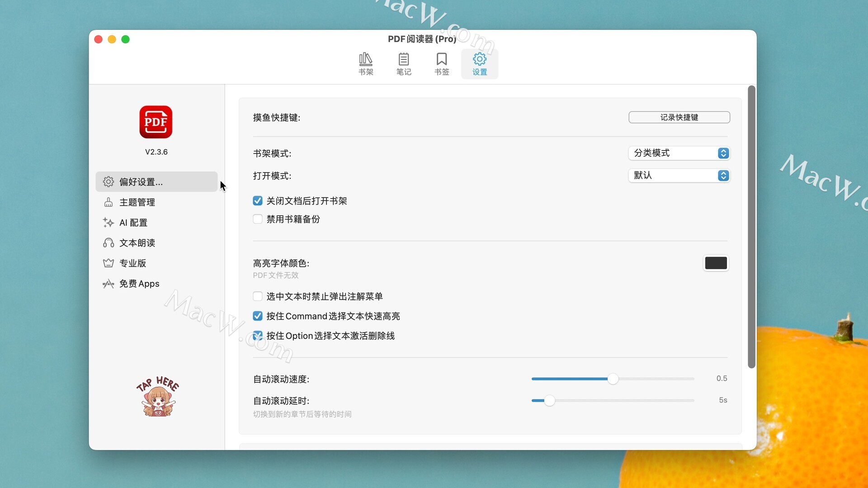The width and height of the screenshot is (868, 488).
Task: Enable 禁用书籍备份 checkbox
Action: tap(258, 219)
